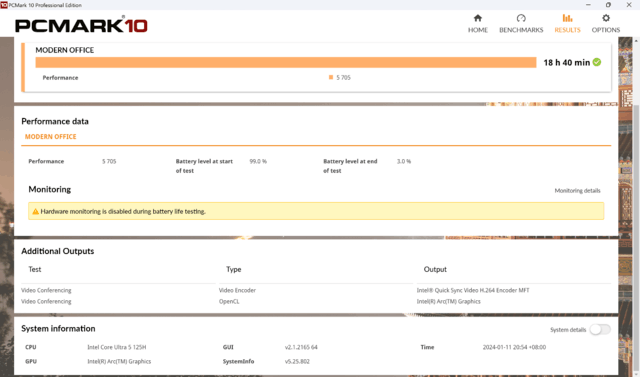Go to the Home icon in navigation
Screen dimensions: 640x377
point(478,18)
